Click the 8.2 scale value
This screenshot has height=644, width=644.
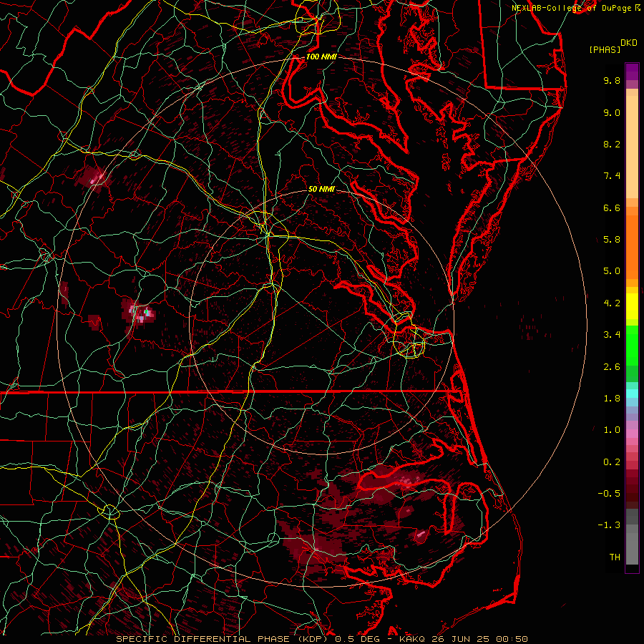pos(612,145)
